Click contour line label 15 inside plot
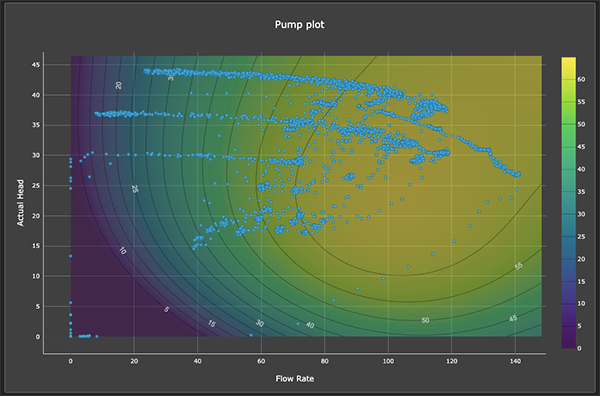 tap(212, 324)
